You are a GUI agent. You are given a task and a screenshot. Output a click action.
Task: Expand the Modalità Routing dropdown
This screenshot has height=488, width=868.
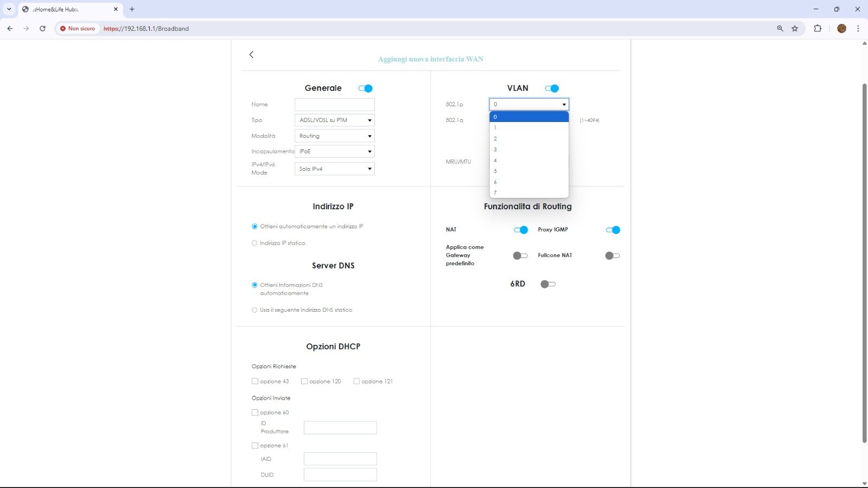(x=334, y=136)
